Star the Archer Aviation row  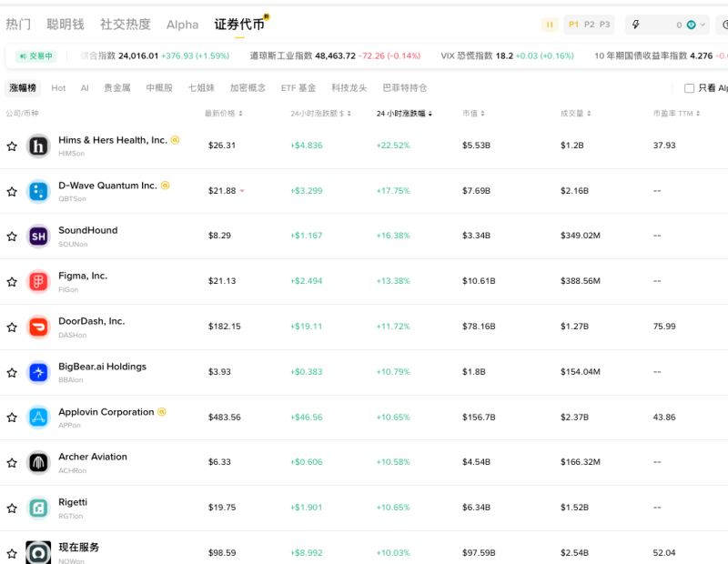[x=12, y=462]
